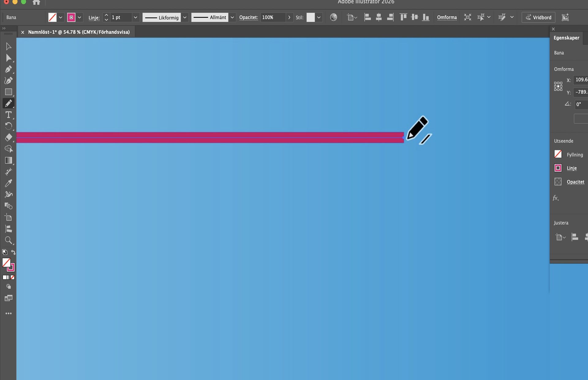Select the Eraser tool

coord(8,137)
